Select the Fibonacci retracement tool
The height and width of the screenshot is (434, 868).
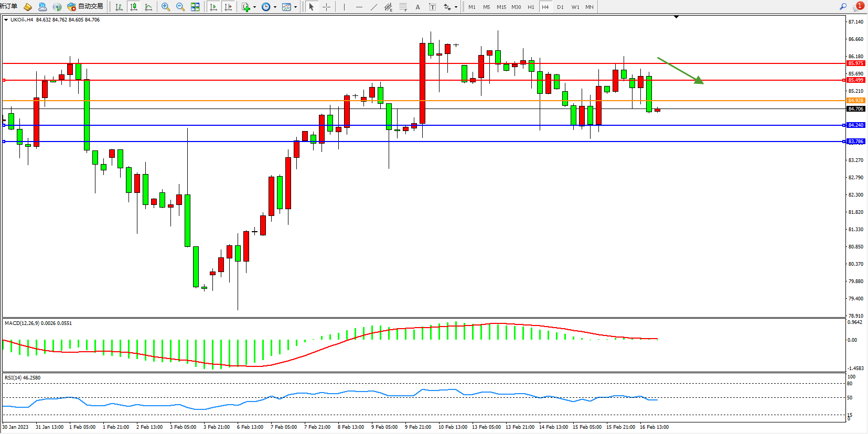tap(403, 7)
